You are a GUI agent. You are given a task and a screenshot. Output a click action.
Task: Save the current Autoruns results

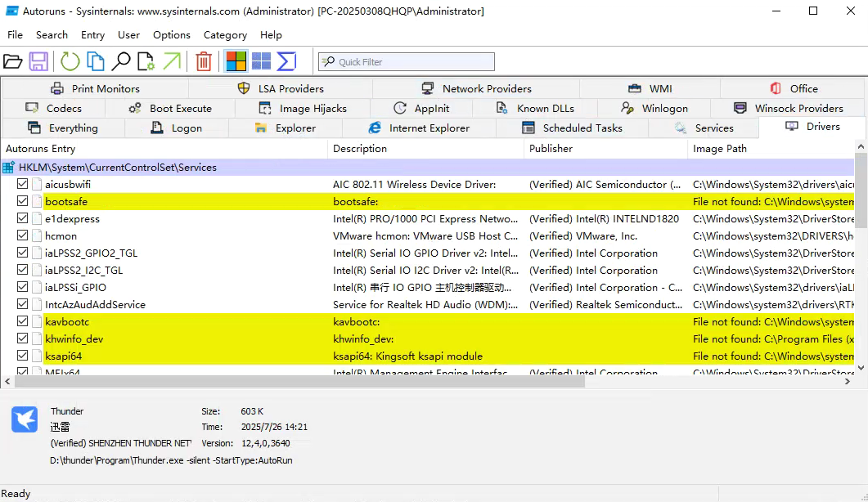(x=38, y=61)
